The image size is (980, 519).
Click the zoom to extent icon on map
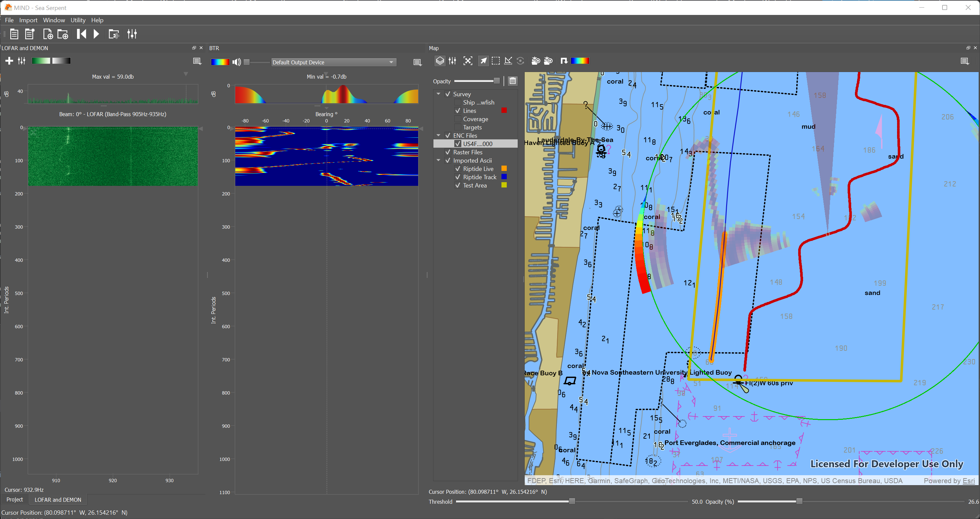pyautogui.click(x=467, y=61)
